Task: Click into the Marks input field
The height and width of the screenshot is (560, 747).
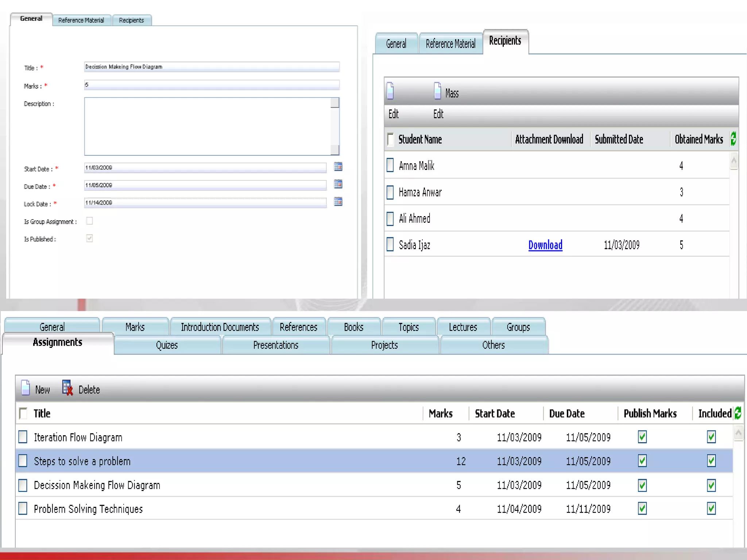Action: pyautogui.click(x=212, y=85)
